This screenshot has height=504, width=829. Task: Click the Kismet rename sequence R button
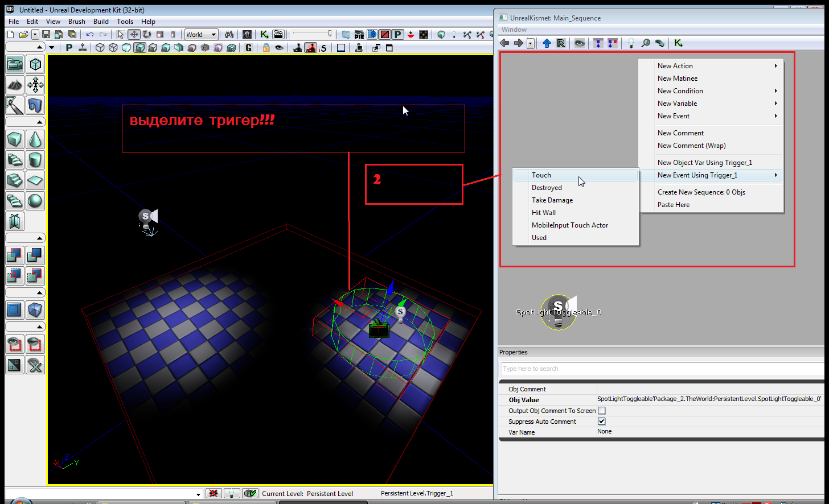560,43
